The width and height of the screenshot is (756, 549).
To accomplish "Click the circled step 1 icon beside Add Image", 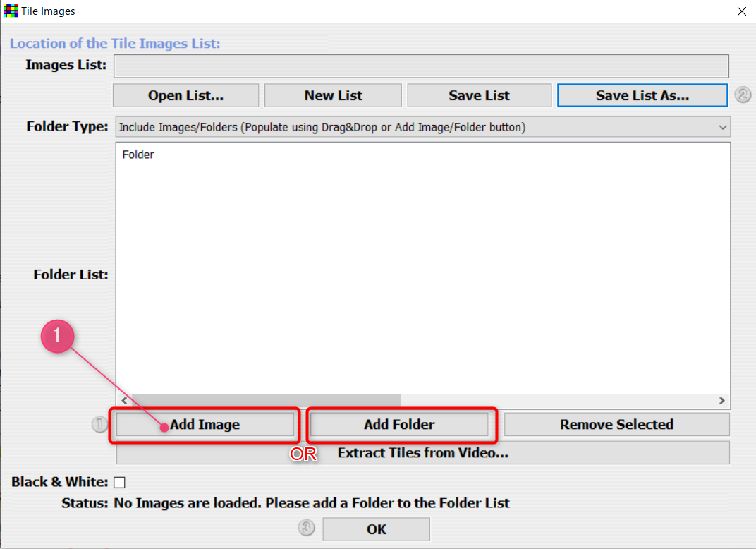I will (99, 425).
